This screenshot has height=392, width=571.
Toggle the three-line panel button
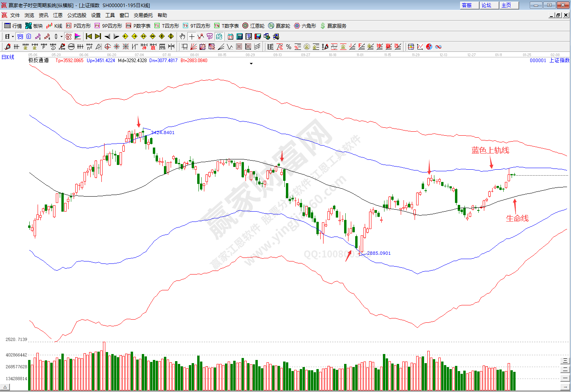pos(565,361)
